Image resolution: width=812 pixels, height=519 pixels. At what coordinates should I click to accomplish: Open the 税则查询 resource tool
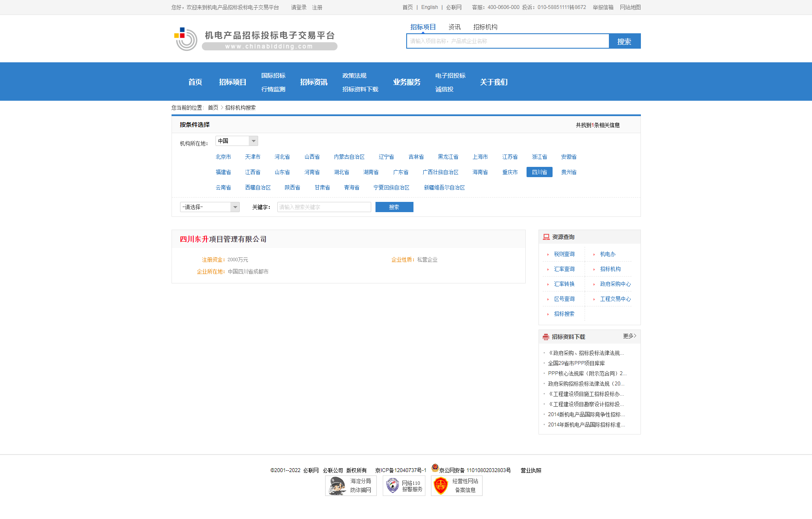coord(563,254)
